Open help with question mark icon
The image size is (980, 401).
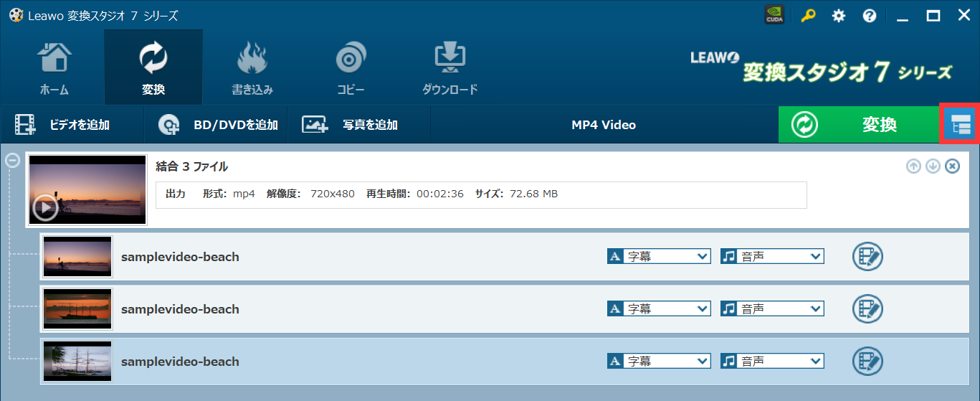[870, 15]
